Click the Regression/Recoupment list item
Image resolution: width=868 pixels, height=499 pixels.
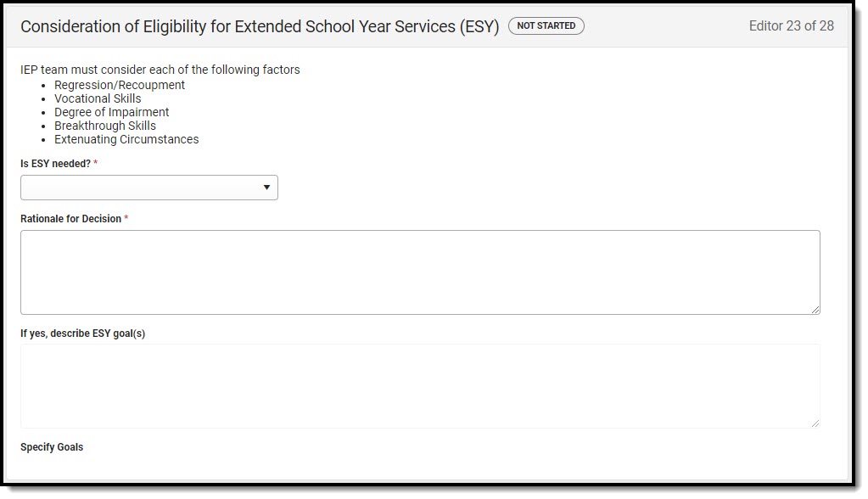(120, 85)
